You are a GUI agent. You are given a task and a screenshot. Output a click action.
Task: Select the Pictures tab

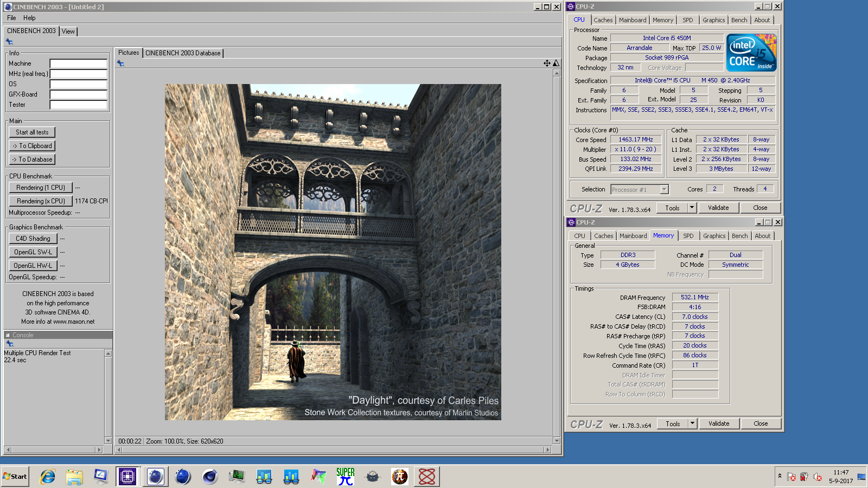pos(129,53)
